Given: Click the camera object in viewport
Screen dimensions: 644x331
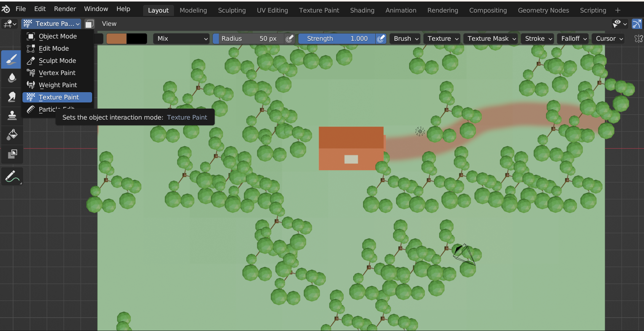Looking at the screenshot, I should 464,254.
